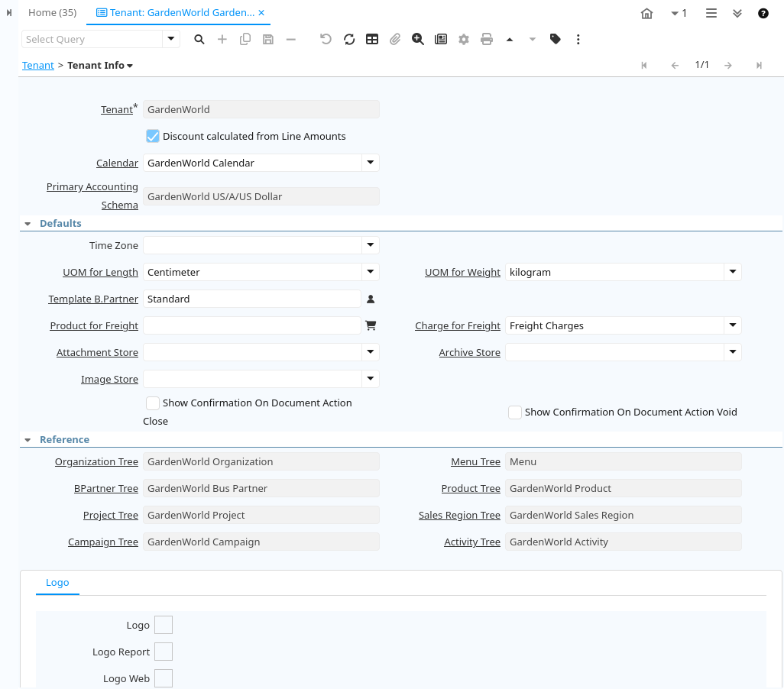The width and height of the screenshot is (784, 689).
Task: Click the label tag icon in toolbar
Action: tap(555, 40)
